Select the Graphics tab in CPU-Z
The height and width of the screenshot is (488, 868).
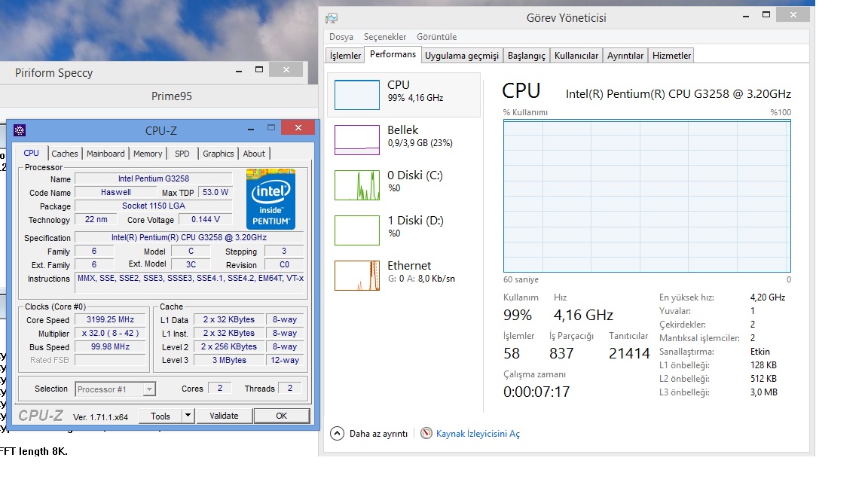tap(218, 154)
